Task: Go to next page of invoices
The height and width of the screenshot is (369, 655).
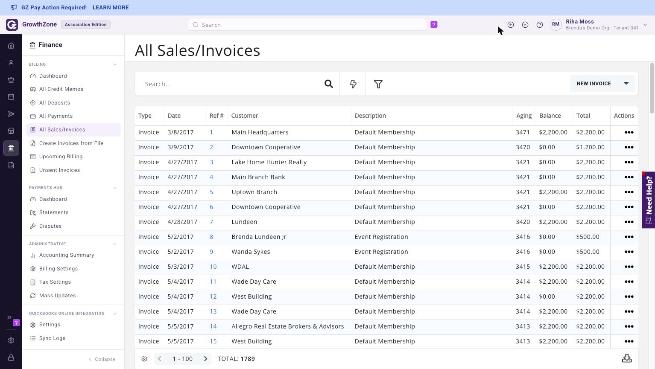Action: (205, 359)
